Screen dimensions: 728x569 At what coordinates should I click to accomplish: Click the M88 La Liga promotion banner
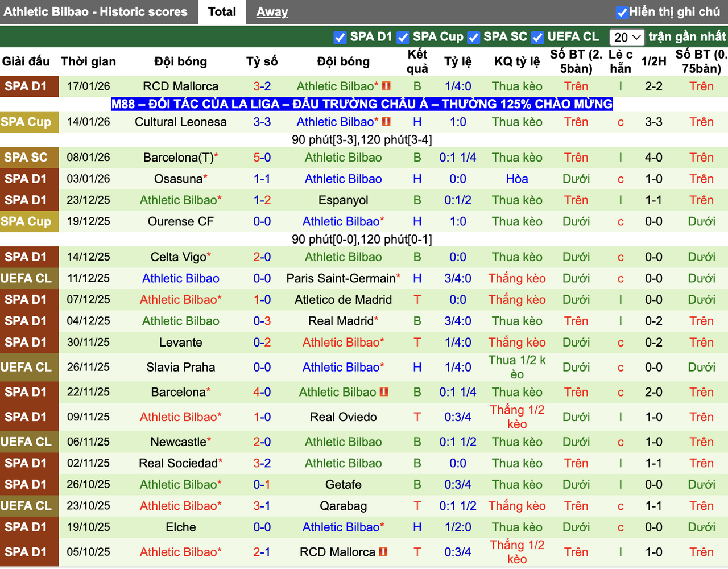(x=362, y=104)
